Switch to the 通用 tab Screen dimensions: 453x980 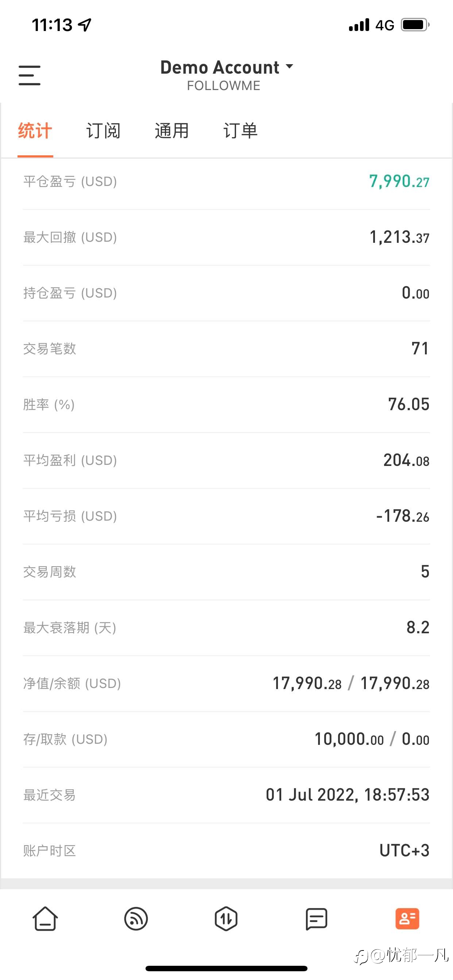tap(172, 131)
